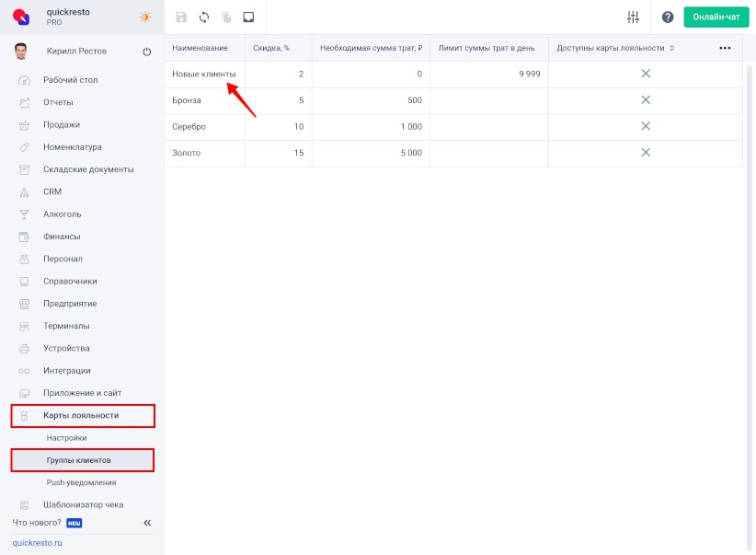The width and height of the screenshot is (756, 555).
Task: Open Что нового? link
Action: point(37,523)
